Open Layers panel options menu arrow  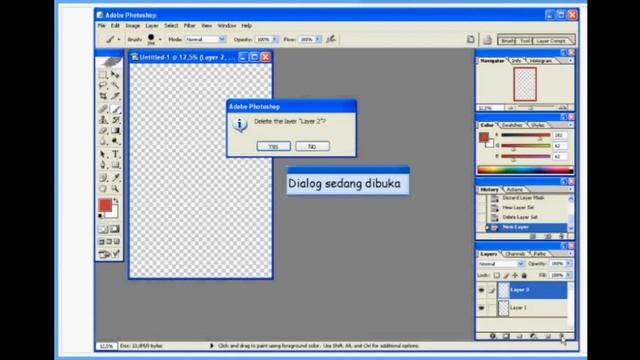[x=570, y=254]
